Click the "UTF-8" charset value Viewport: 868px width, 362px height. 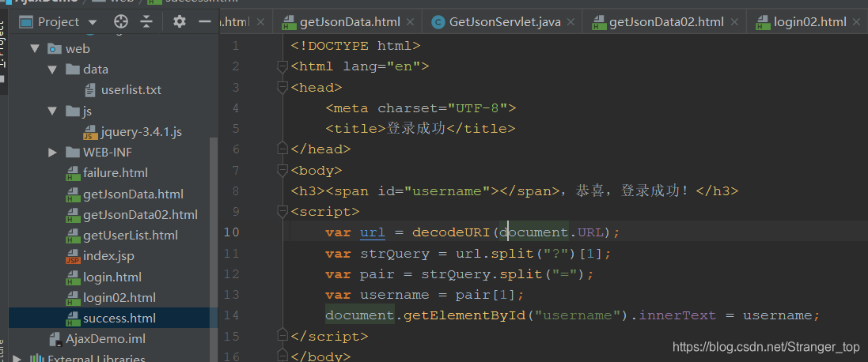[x=477, y=107]
